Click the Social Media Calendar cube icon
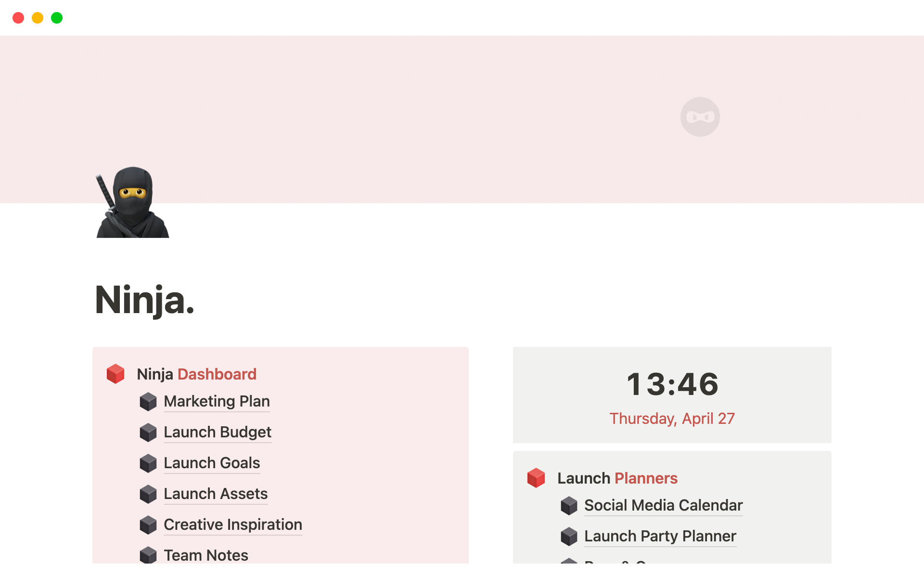This screenshot has height=578, width=924. (569, 504)
